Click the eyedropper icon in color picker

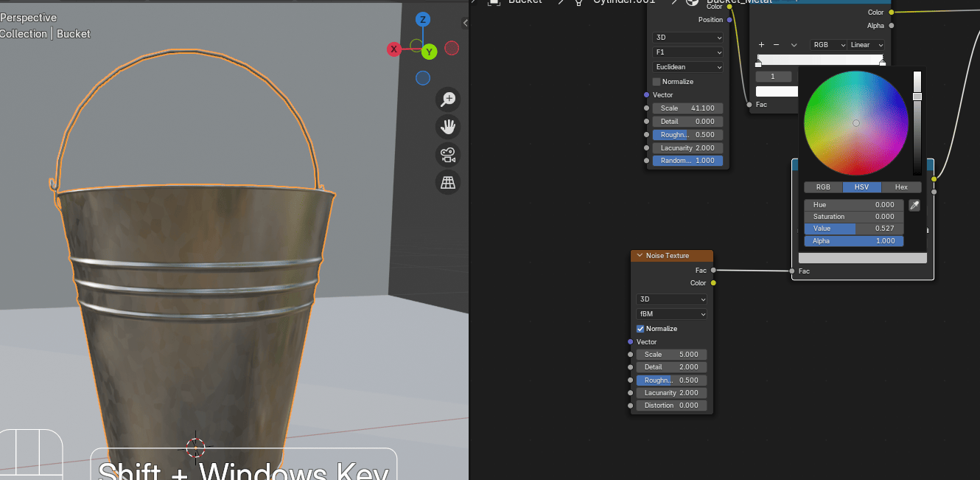914,205
